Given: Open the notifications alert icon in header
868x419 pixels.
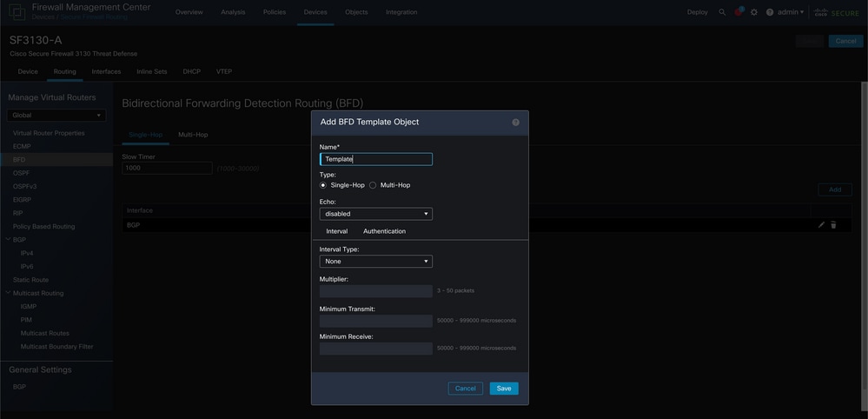Looking at the screenshot, I should pyautogui.click(x=739, y=11).
